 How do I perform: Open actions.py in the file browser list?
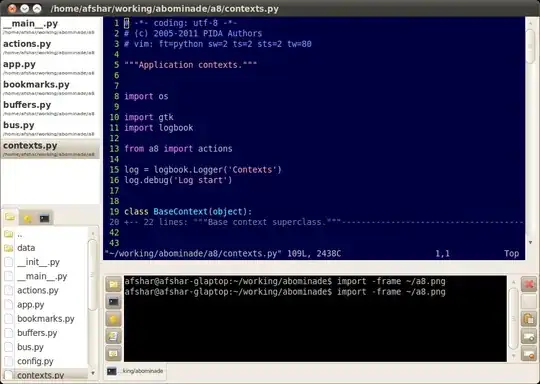tap(45, 290)
